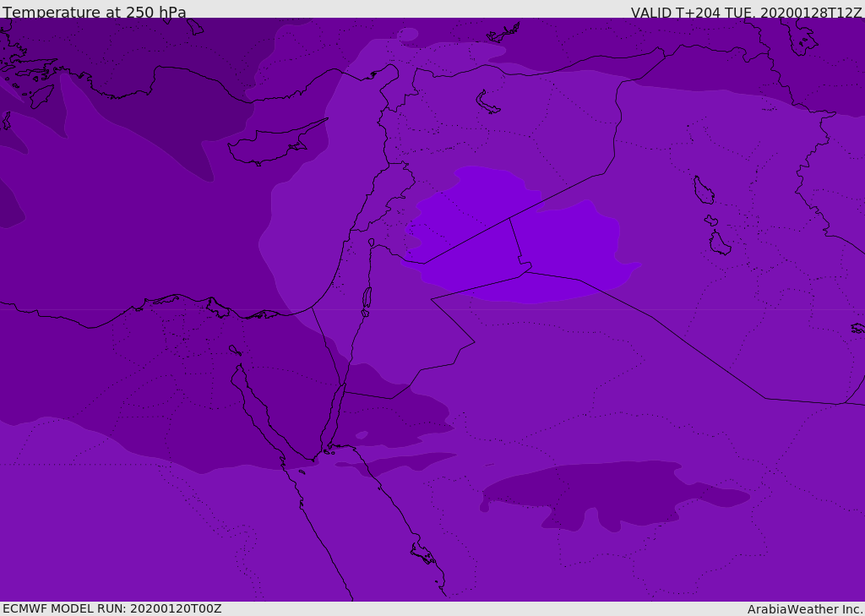Click the 'ECMWF MODEL RUN: 20200120T00Z' footer text

coord(112,608)
